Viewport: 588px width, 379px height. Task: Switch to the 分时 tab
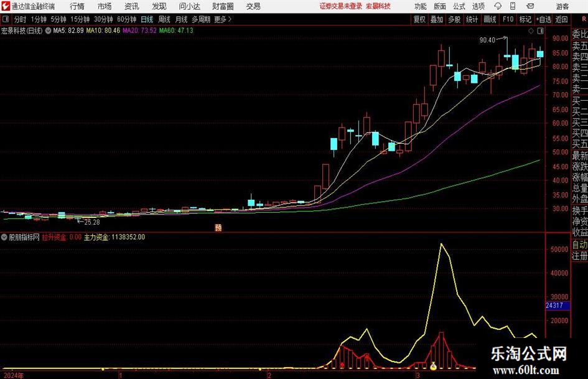click(x=20, y=19)
